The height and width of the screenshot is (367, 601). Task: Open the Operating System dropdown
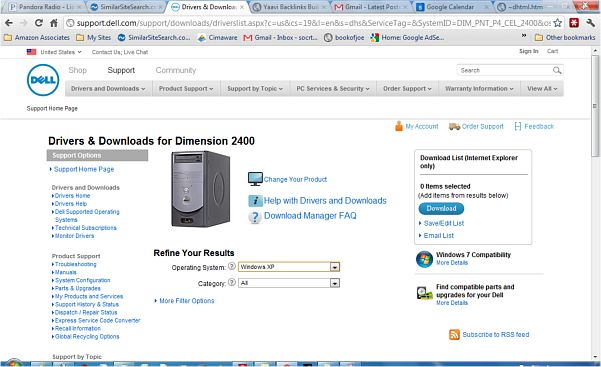pyautogui.click(x=289, y=267)
